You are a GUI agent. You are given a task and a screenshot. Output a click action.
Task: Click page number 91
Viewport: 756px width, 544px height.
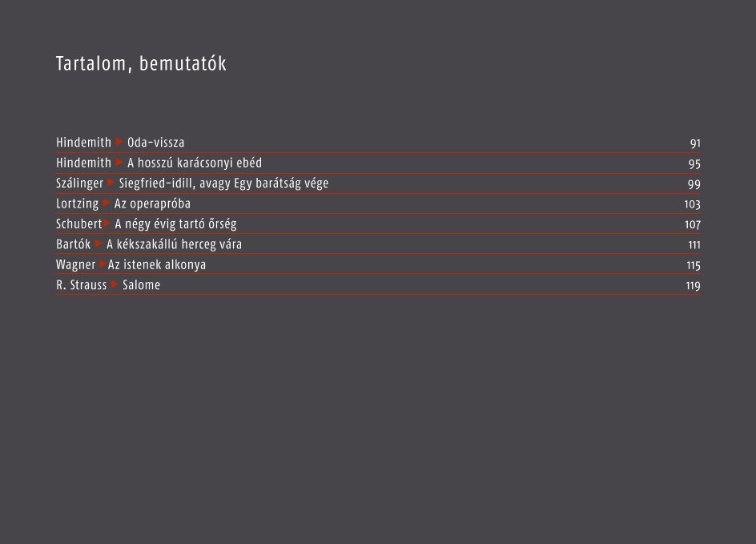pos(695,143)
